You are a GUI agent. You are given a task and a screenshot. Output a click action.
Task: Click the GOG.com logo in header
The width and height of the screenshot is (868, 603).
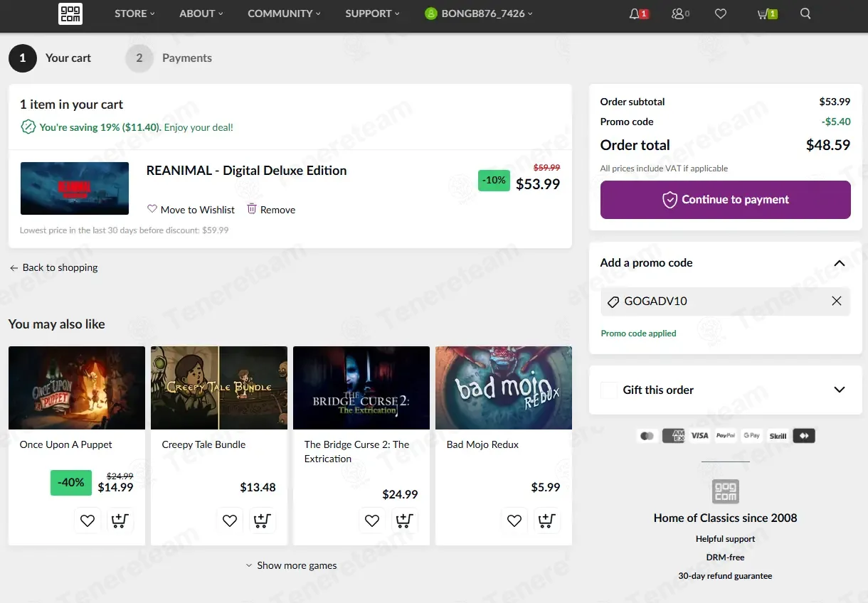(x=70, y=14)
